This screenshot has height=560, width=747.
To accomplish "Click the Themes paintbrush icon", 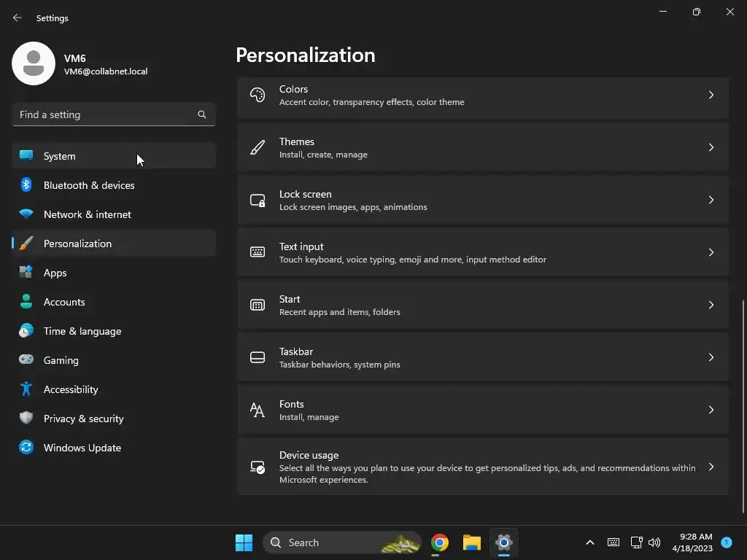I will tap(258, 147).
